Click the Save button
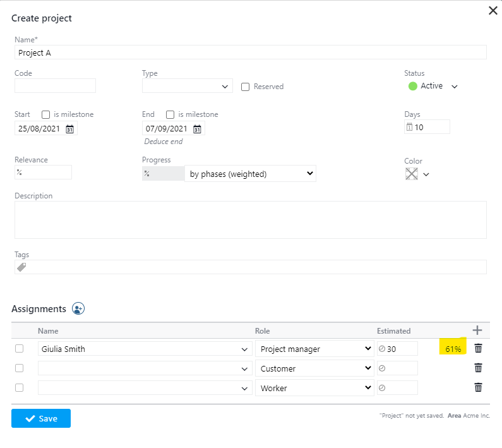 (x=41, y=418)
